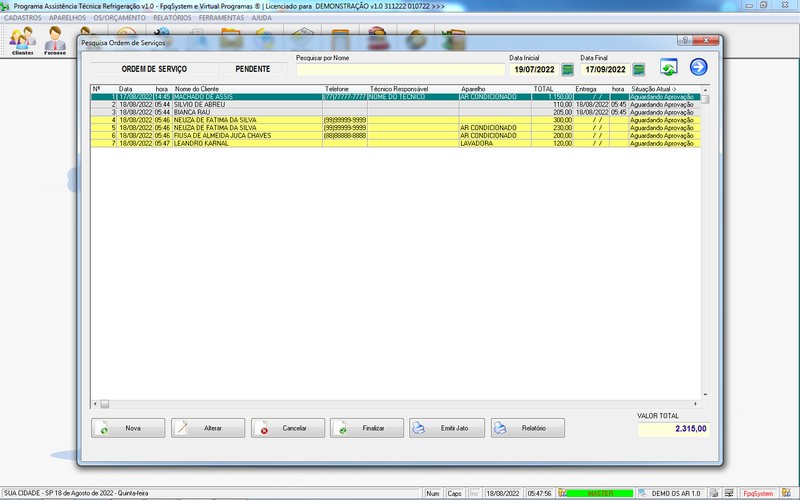Click the dialog help question mark
800x500 pixels.
point(685,41)
